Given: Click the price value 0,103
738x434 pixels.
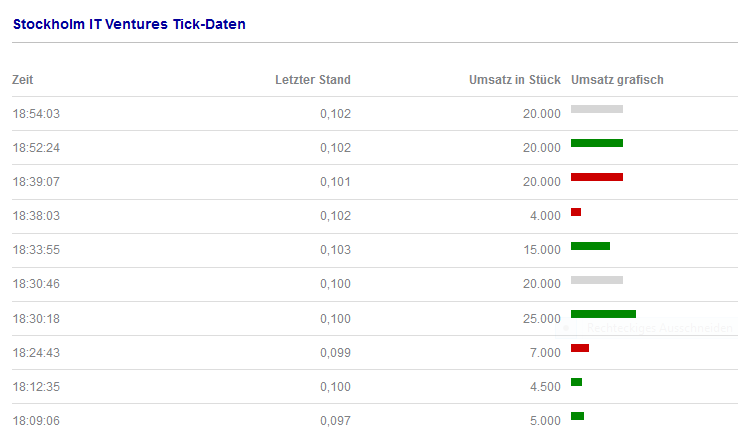Looking at the screenshot, I should click(335, 250).
